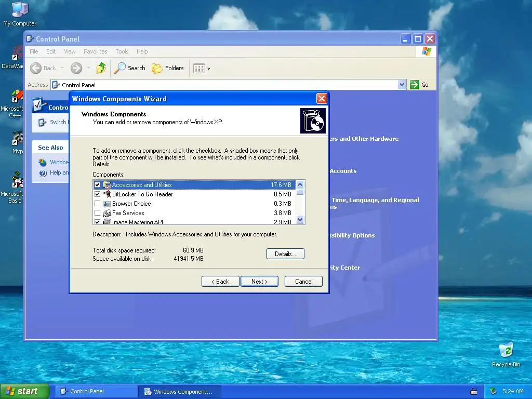Open the Details button
This screenshot has width=532, height=399.
(285, 254)
